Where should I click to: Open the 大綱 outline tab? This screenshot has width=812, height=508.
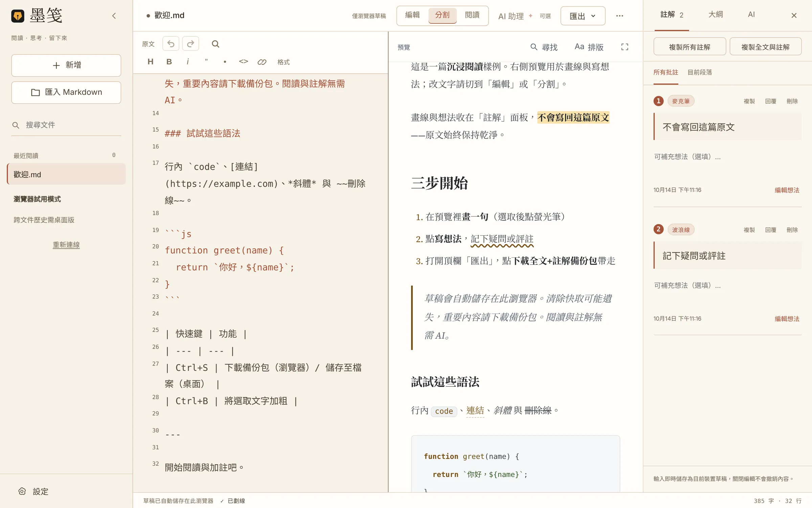pyautogui.click(x=716, y=15)
